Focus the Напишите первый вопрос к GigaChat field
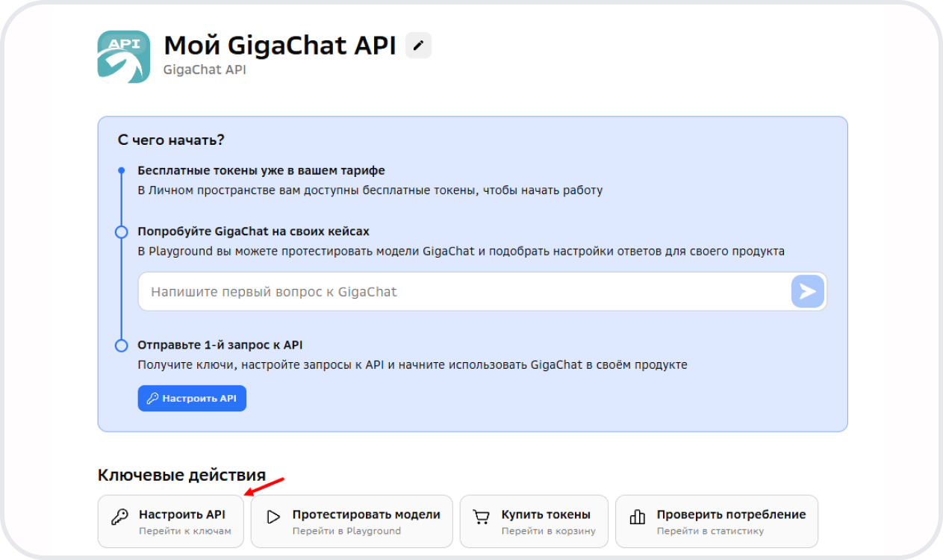 [x=463, y=291]
